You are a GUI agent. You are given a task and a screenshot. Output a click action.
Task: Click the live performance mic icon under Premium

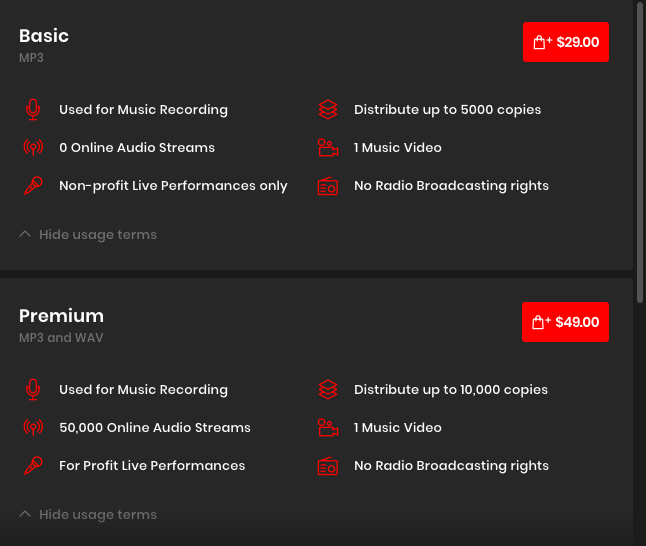point(33,465)
